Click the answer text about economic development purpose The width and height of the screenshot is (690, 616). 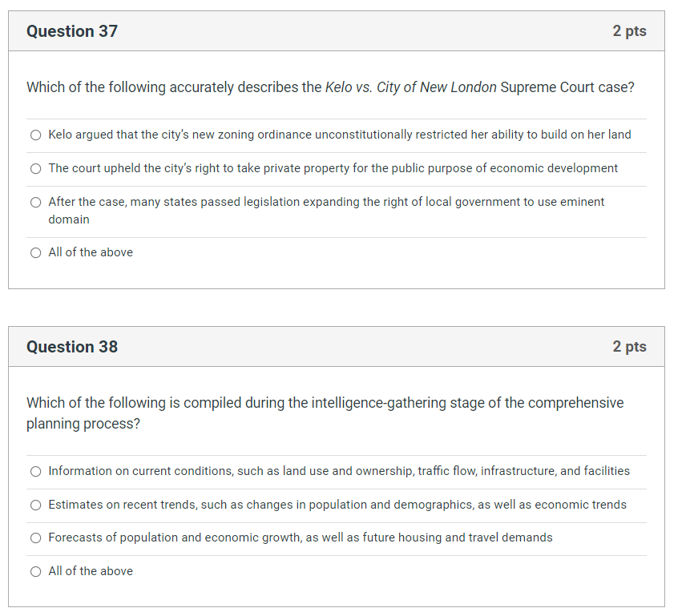(x=333, y=168)
